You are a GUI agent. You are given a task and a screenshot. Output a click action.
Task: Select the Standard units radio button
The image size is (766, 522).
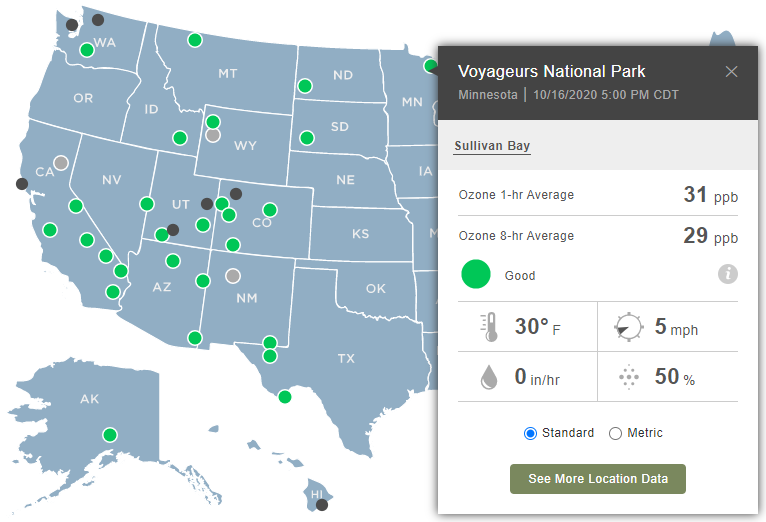(x=530, y=433)
